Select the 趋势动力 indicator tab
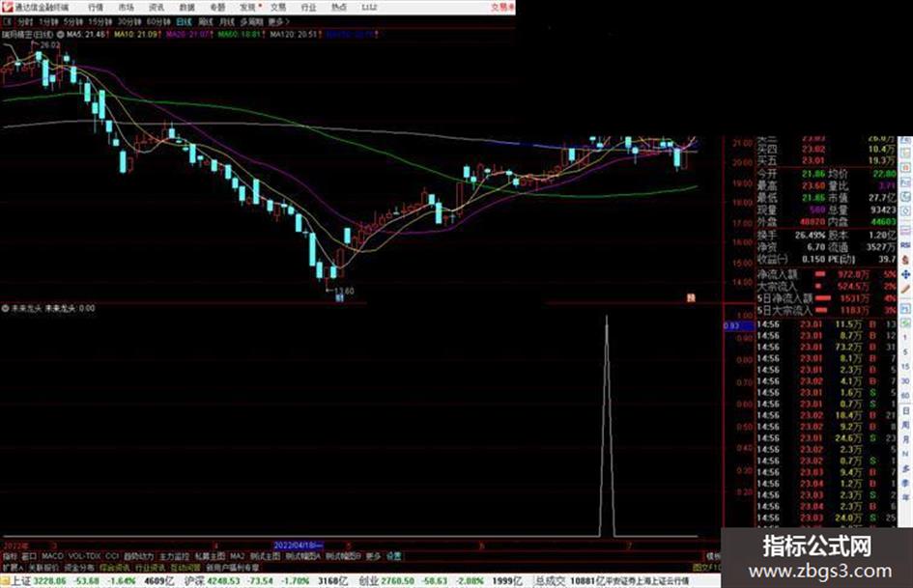The image size is (913, 588). (x=138, y=556)
